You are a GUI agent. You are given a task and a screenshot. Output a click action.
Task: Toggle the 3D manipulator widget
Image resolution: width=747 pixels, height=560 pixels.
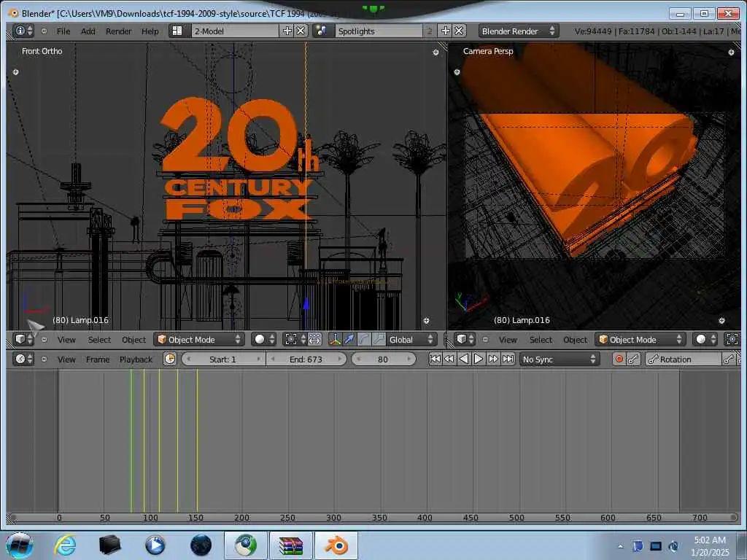coord(336,340)
